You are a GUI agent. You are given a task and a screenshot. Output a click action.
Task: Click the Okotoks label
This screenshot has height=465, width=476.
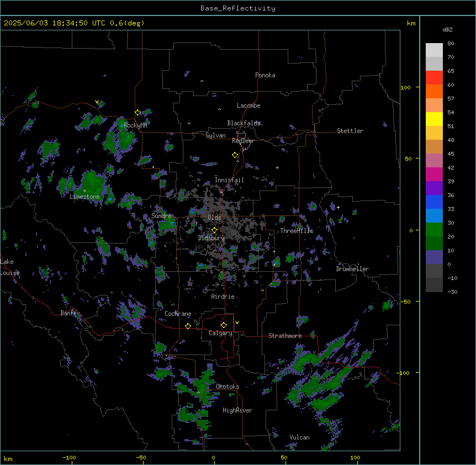pyautogui.click(x=228, y=387)
